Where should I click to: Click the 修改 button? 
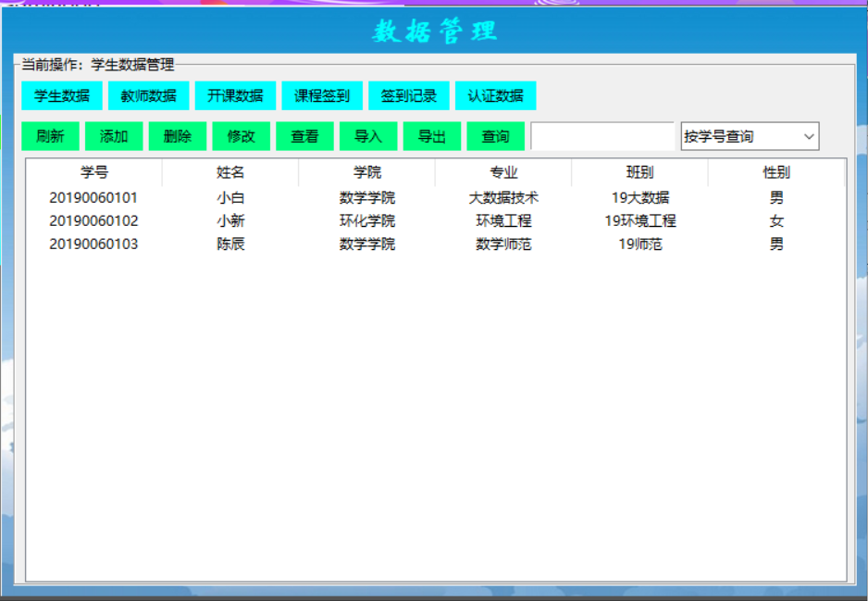click(242, 136)
